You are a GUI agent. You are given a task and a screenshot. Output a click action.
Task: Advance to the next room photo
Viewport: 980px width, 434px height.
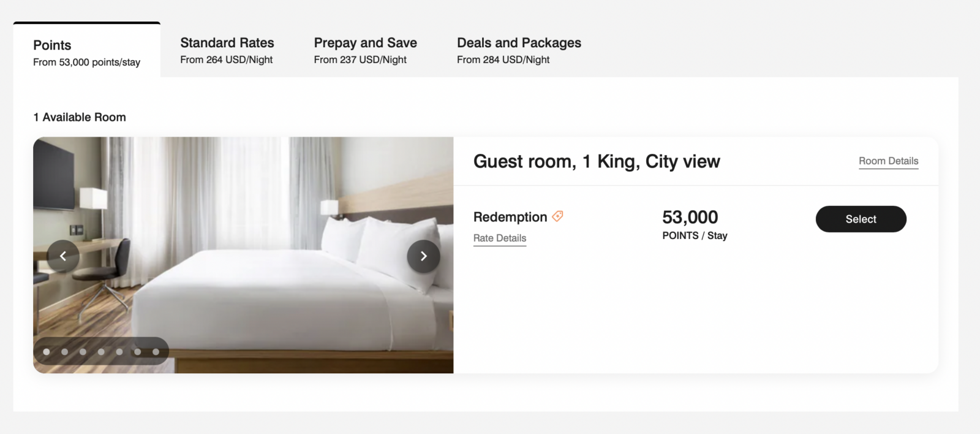coord(423,256)
